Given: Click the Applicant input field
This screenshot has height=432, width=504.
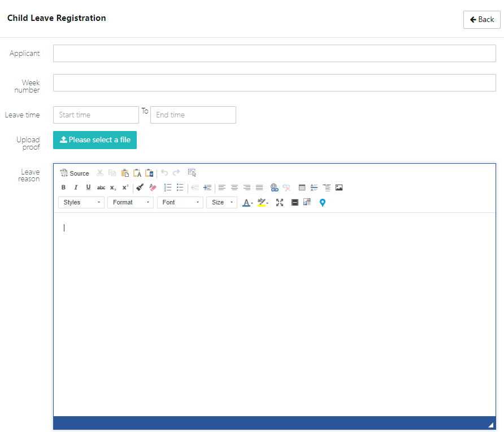Looking at the screenshot, I should [x=274, y=54].
